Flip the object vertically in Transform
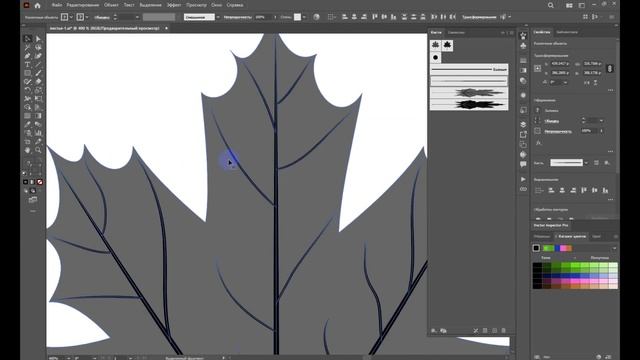Image resolution: width=640 pixels, height=360 pixels. (x=596, y=82)
